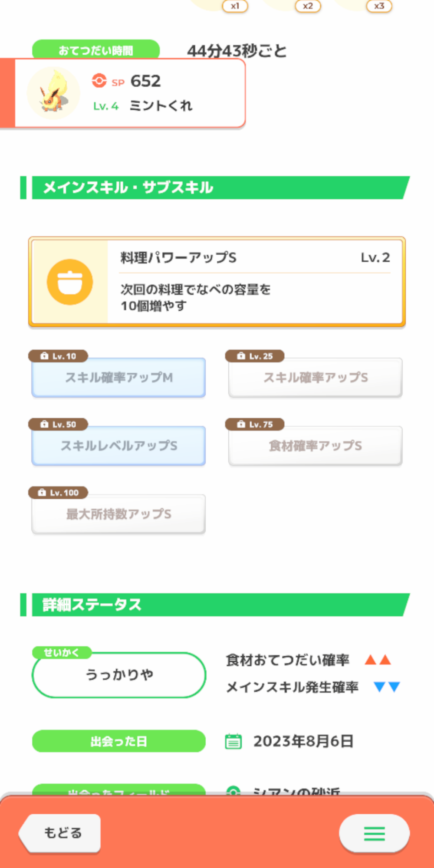Click the red up arrows for 食材おてつだい確率
This screenshot has width=434, height=868.
tap(378, 660)
